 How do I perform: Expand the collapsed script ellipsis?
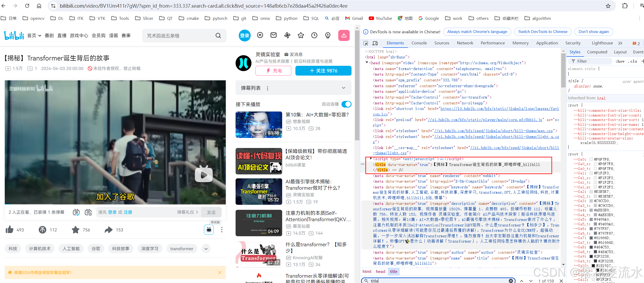pyautogui.click(x=442, y=159)
